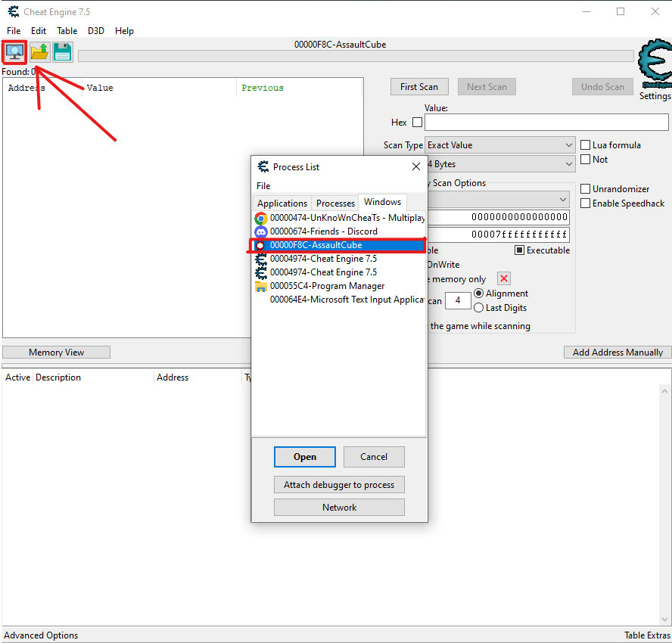This screenshot has width=672, height=643.
Task: Click the Open button in Process List
Action: click(305, 457)
